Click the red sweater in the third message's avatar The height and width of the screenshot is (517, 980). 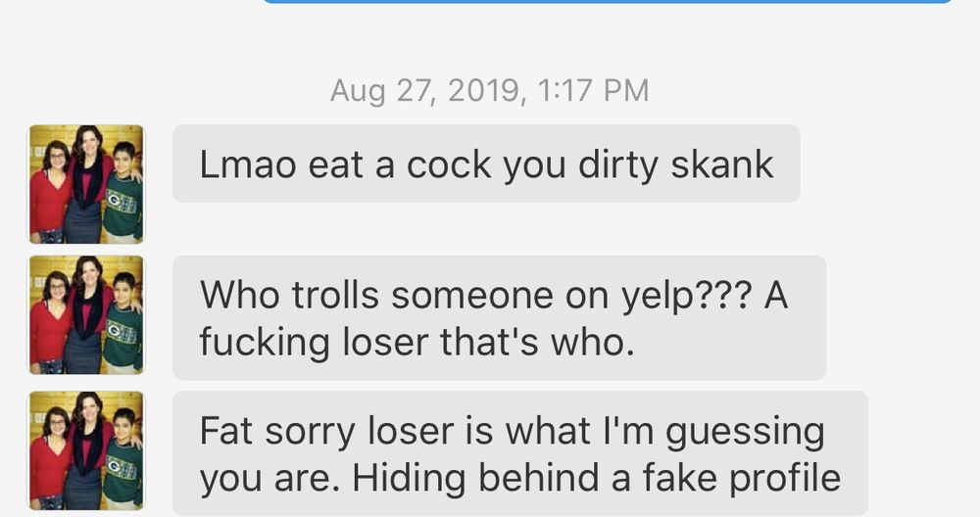tap(49, 466)
